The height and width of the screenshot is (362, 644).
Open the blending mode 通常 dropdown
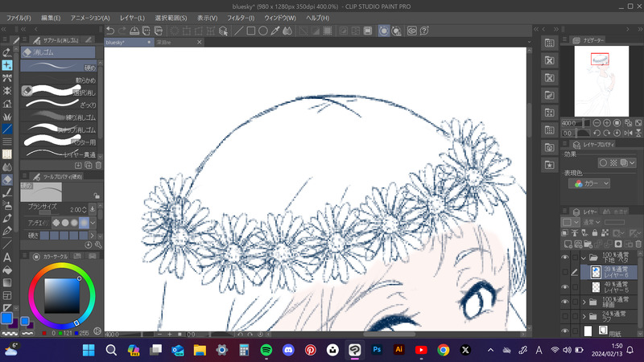[x=591, y=222]
